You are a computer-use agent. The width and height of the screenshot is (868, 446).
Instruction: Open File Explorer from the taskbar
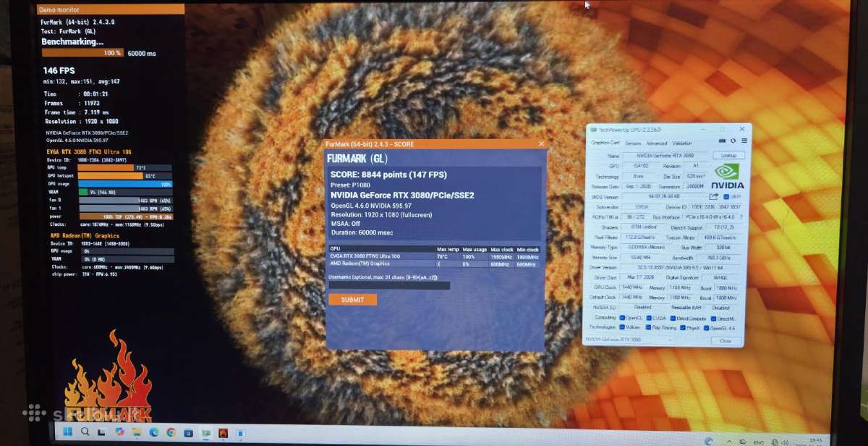pos(137,432)
